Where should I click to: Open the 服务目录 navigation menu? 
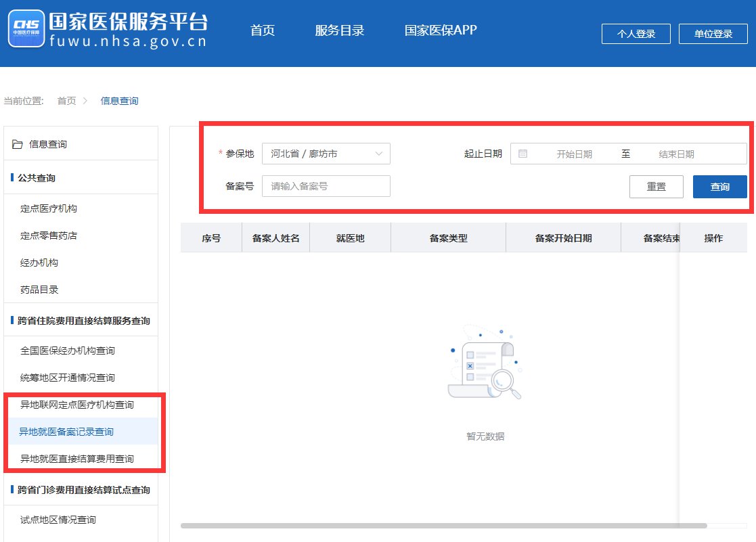click(x=340, y=30)
